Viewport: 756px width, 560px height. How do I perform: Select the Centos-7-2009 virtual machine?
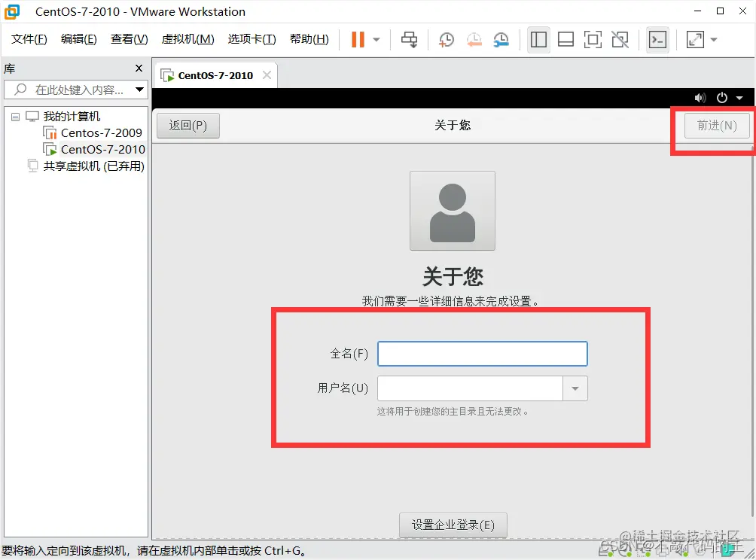[x=101, y=132]
